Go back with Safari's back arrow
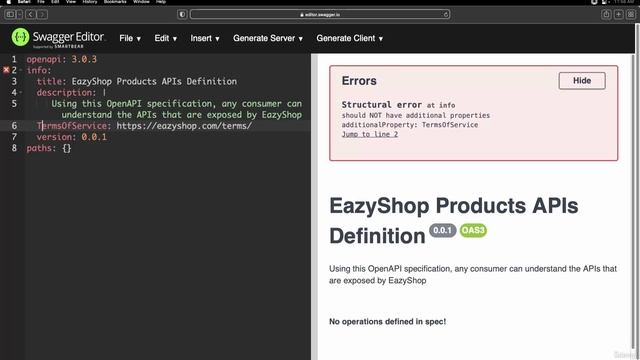The height and width of the screenshot is (360, 640). click(31, 15)
